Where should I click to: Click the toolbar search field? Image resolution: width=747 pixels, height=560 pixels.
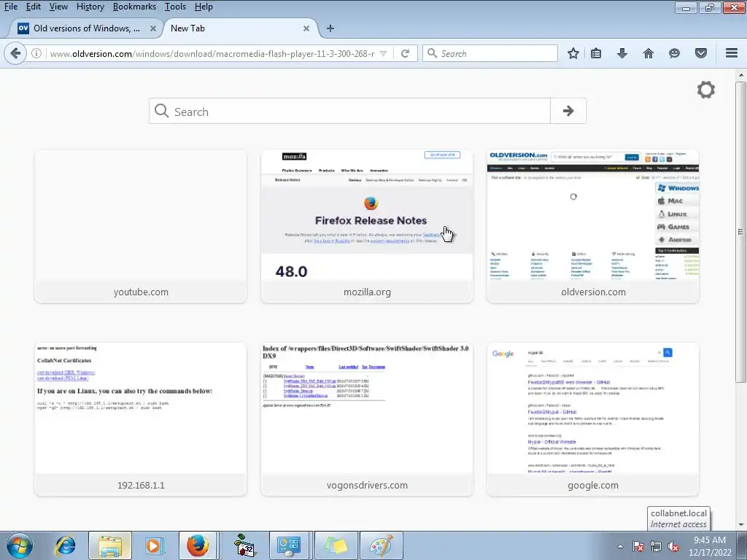click(489, 53)
